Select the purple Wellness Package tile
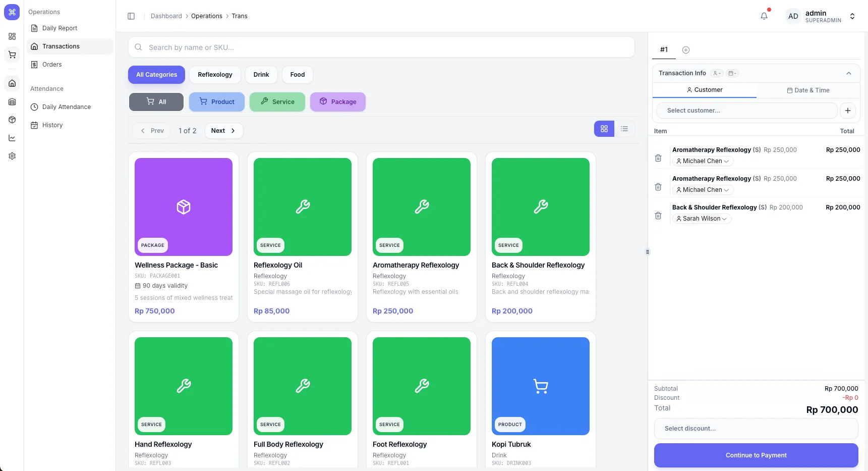 click(184, 207)
